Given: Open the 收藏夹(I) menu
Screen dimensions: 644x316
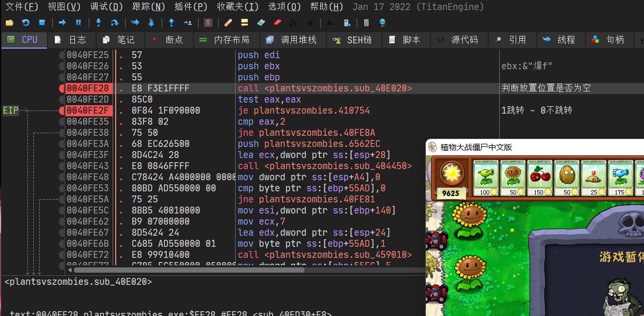Looking at the screenshot, I should point(238,7).
